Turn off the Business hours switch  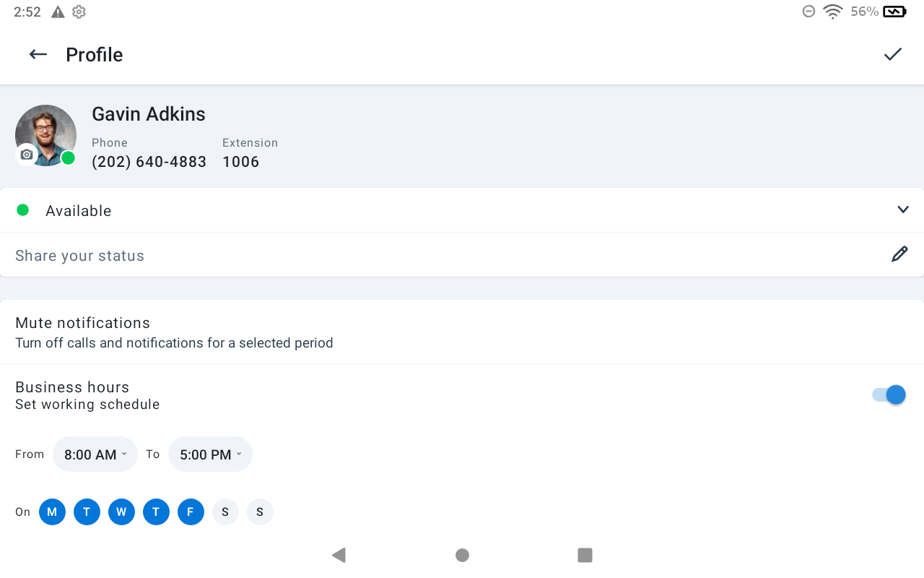point(889,394)
